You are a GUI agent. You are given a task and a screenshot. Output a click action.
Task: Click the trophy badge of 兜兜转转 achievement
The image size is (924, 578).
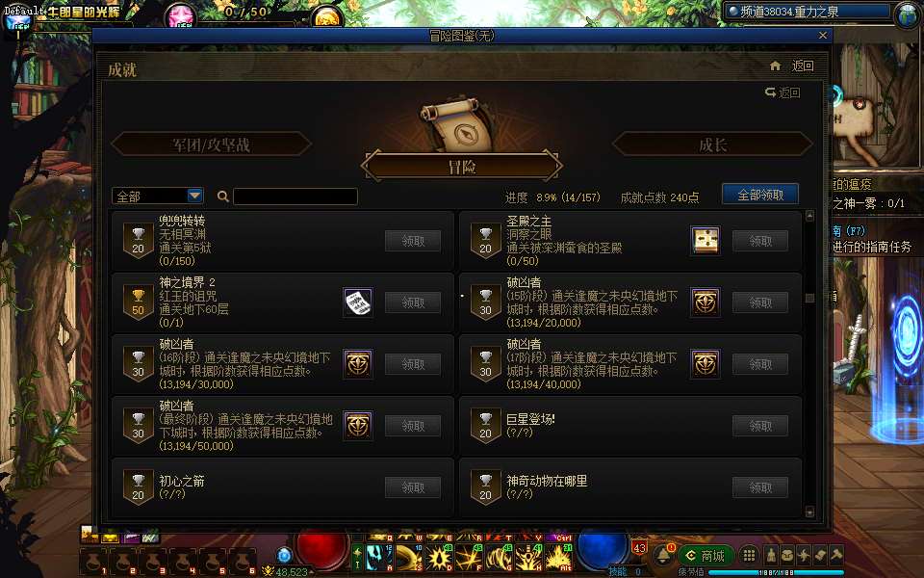138,241
